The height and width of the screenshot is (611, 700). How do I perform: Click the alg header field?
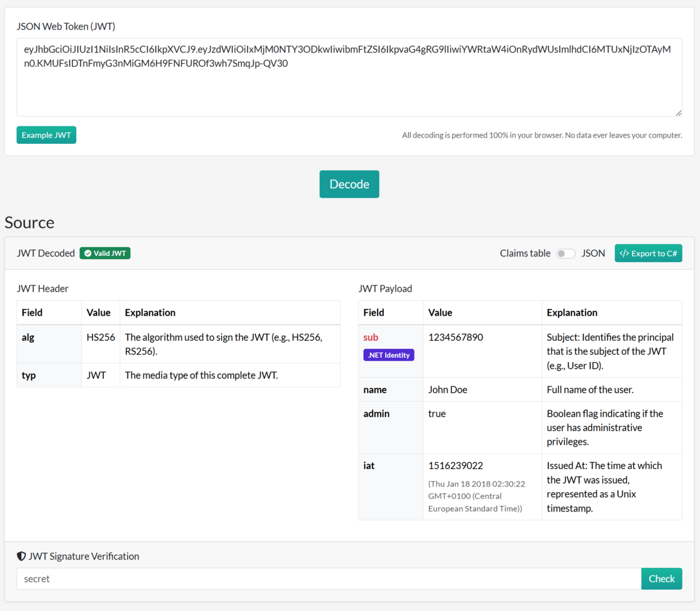click(x=49, y=344)
